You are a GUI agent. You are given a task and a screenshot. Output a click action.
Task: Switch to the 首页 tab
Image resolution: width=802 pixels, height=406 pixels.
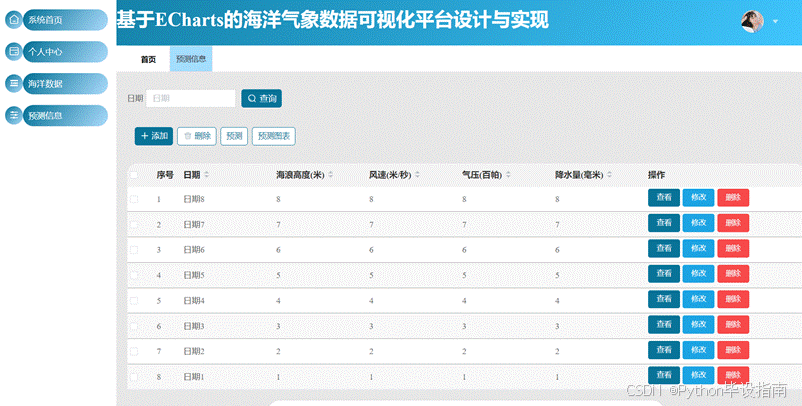point(148,59)
